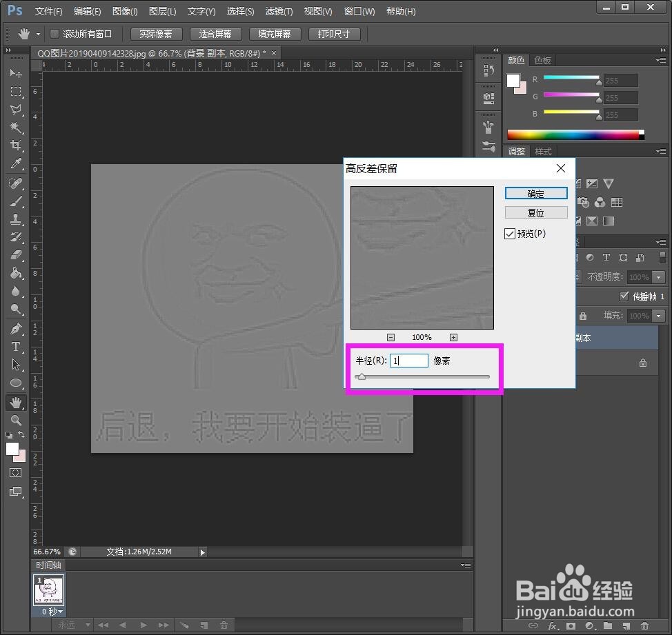This screenshot has height=635, width=672.
Task: Swap foreground and background colors
Action: [21, 434]
